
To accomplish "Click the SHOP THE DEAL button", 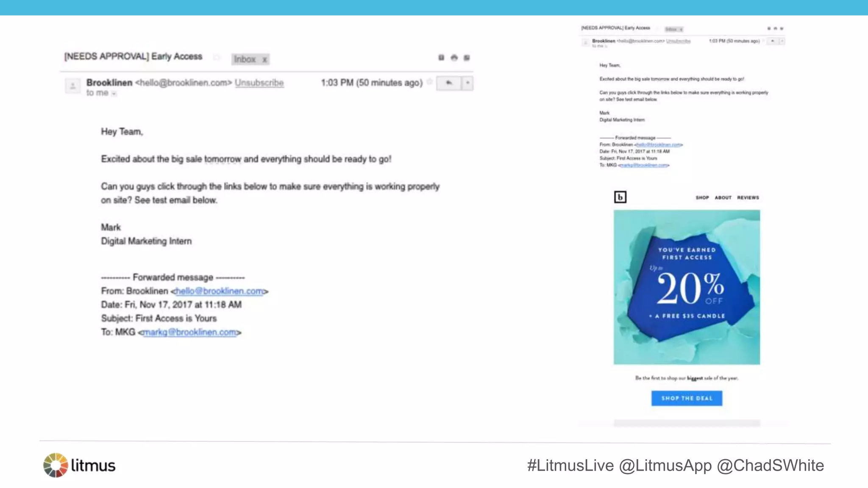I will pos(687,398).
